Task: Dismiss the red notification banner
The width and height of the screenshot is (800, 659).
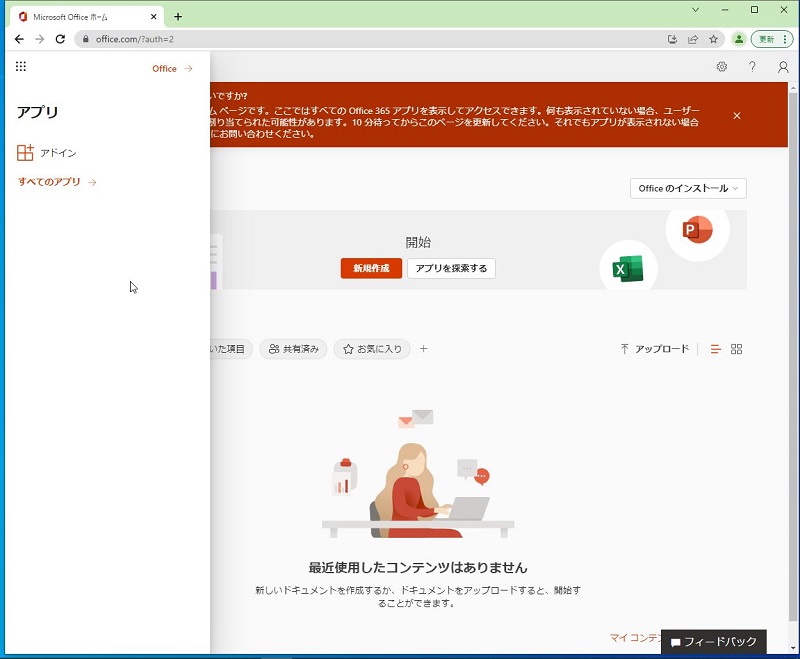Action: click(x=737, y=116)
